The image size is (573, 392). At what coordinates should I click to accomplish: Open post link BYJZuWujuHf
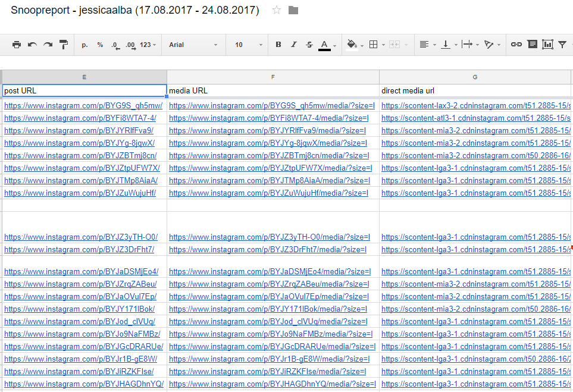coord(80,193)
